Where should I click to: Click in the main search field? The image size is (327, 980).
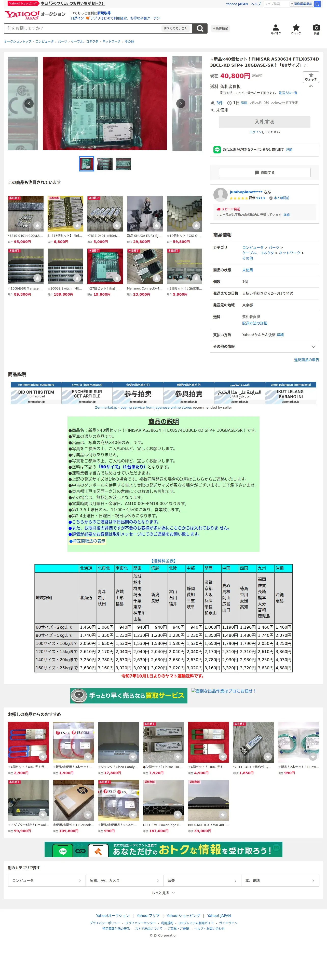(x=82, y=28)
